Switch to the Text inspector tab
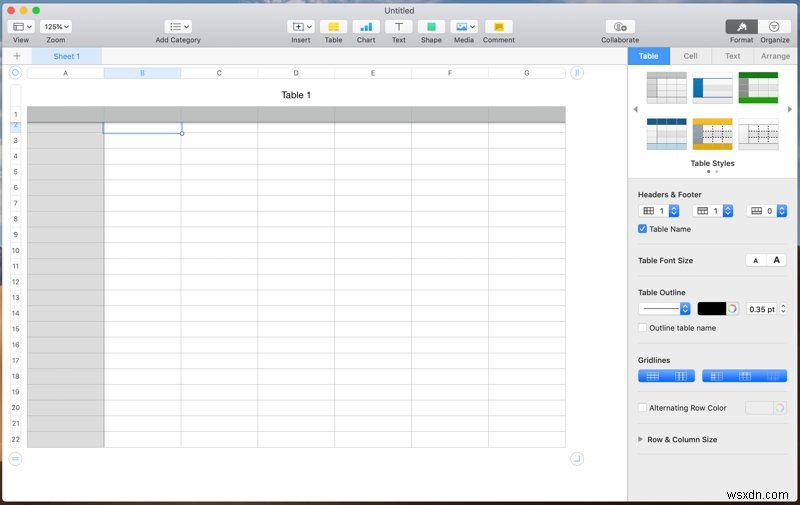The width and height of the screenshot is (800, 505). point(732,56)
